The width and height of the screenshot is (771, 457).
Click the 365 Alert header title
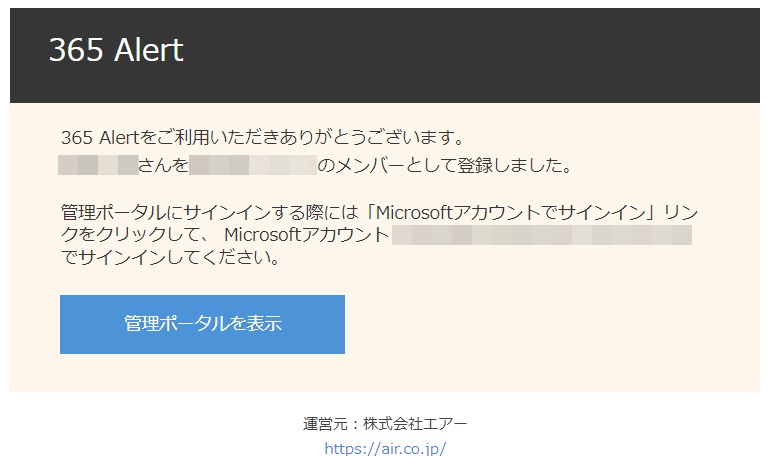point(116,50)
